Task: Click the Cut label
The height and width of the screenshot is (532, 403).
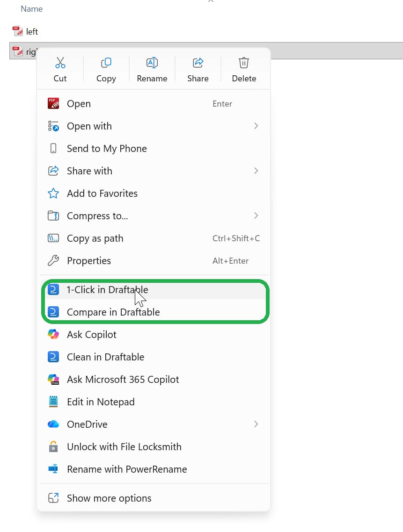Action: (x=60, y=79)
